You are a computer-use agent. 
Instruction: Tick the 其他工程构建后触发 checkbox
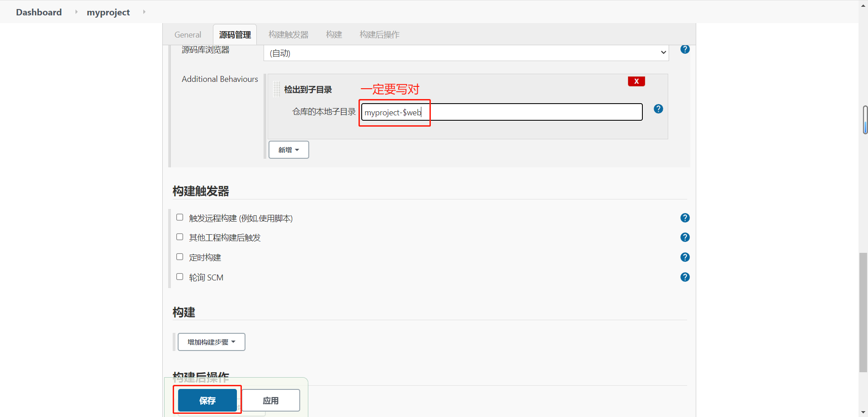tap(179, 237)
